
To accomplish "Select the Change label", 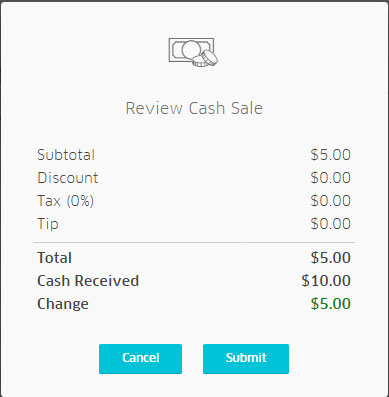I will pos(63,304).
